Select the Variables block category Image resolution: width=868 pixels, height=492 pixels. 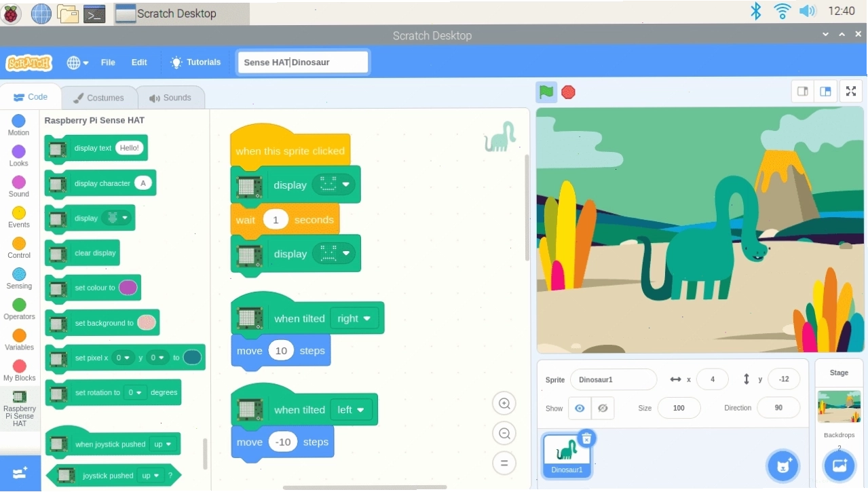pyautogui.click(x=19, y=340)
